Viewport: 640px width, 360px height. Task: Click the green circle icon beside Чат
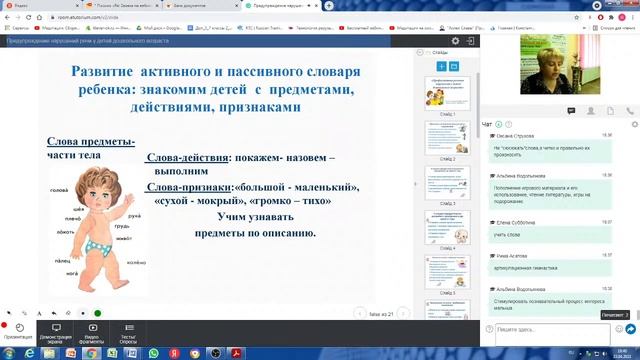[498, 124]
